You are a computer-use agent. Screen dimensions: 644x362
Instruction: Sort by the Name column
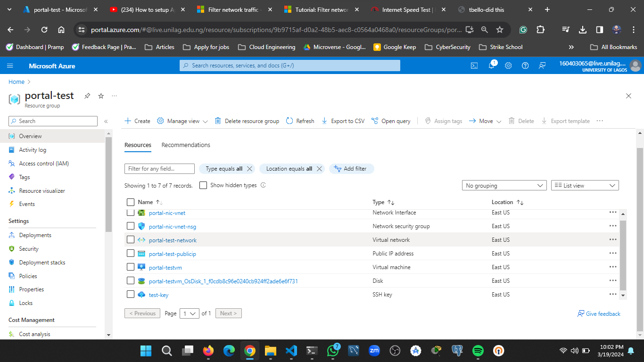pyautogui.click(x=150, y=202)
